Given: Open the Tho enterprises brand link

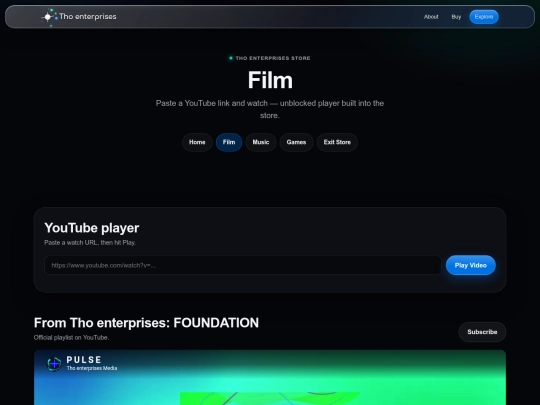Looking at the screenshot, I should 79,17.
